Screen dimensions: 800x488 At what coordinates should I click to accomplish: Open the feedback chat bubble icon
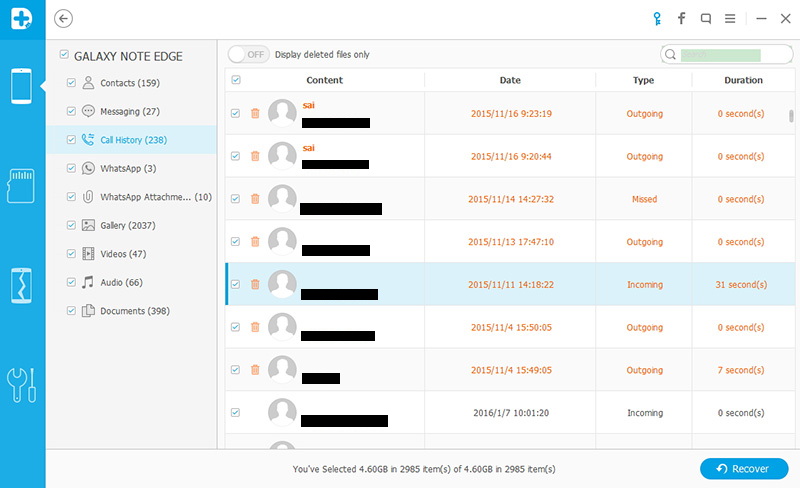pyautogui.click(x=706, y=19)
